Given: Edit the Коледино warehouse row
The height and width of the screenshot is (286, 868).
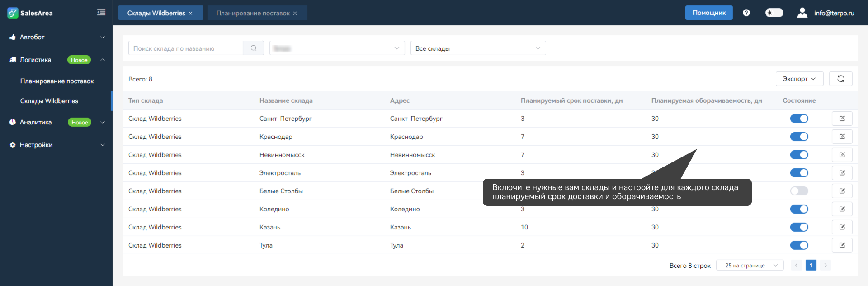Looking at the screenshot, I should 842,209.
